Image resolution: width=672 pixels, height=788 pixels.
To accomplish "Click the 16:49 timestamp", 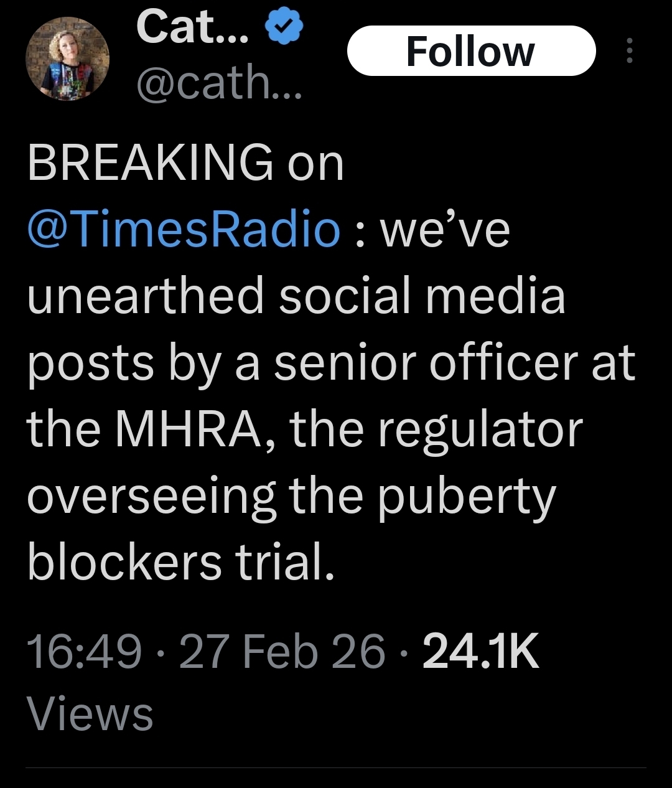I will (84, 651).
